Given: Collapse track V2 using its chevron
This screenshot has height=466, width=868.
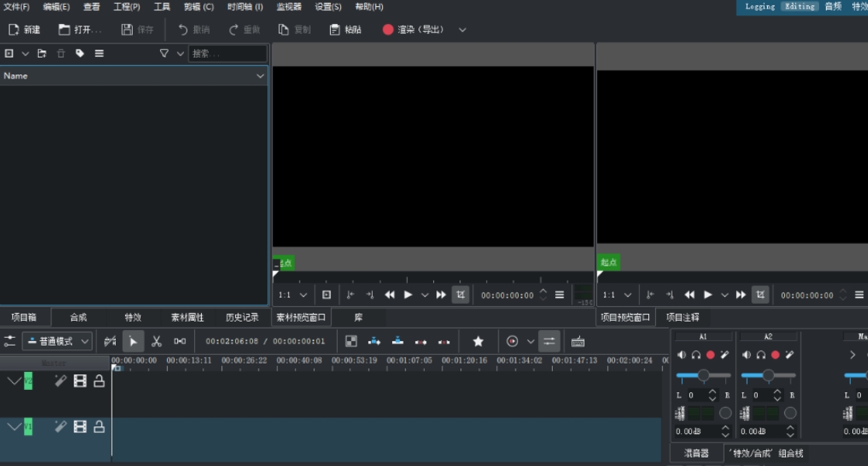Looking at the screenshot, I should click(13, 381).
